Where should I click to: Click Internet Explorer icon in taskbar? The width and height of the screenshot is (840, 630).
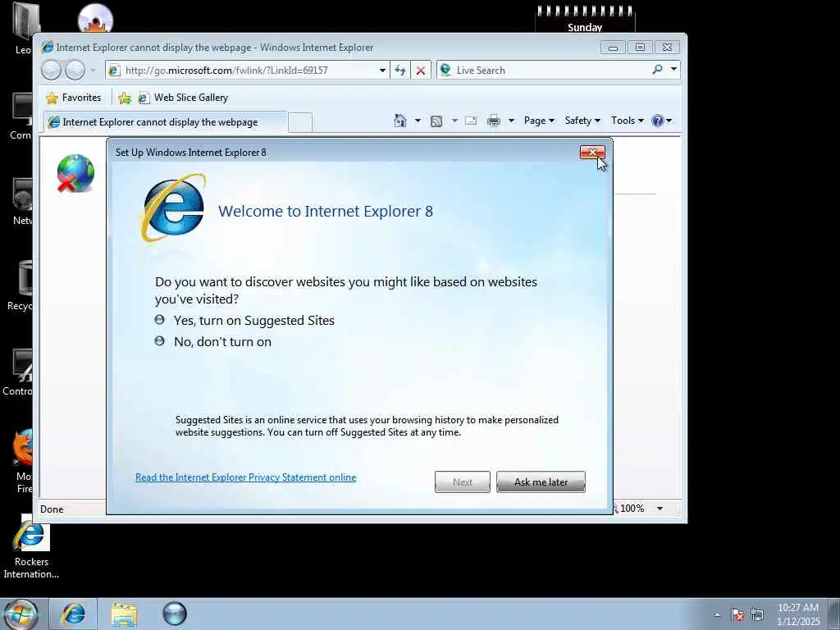[73, 614]
